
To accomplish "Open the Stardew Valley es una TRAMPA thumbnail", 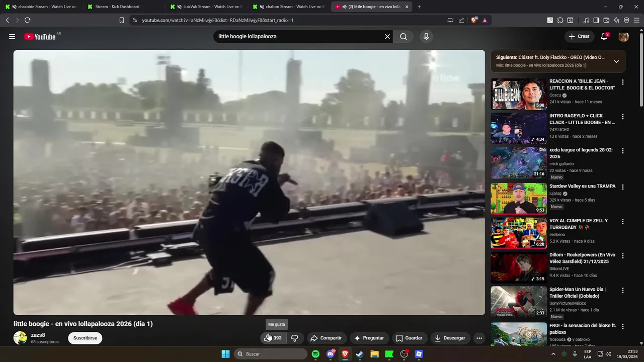I will click(x=519, y=199).
